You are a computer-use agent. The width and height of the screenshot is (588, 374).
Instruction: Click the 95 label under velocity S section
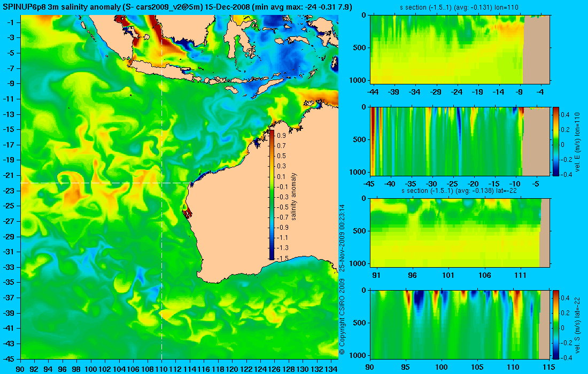click(x=406, y=367)
